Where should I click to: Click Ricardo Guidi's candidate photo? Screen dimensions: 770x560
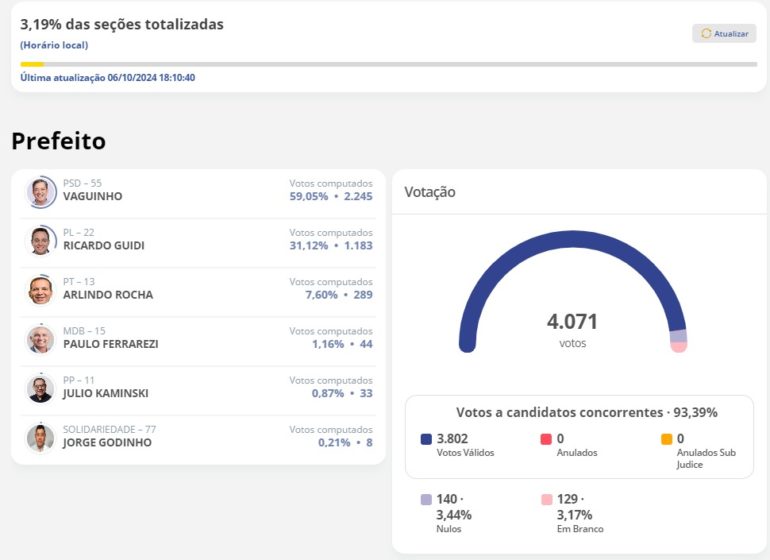pyautogui.click(x=41, y=240)
